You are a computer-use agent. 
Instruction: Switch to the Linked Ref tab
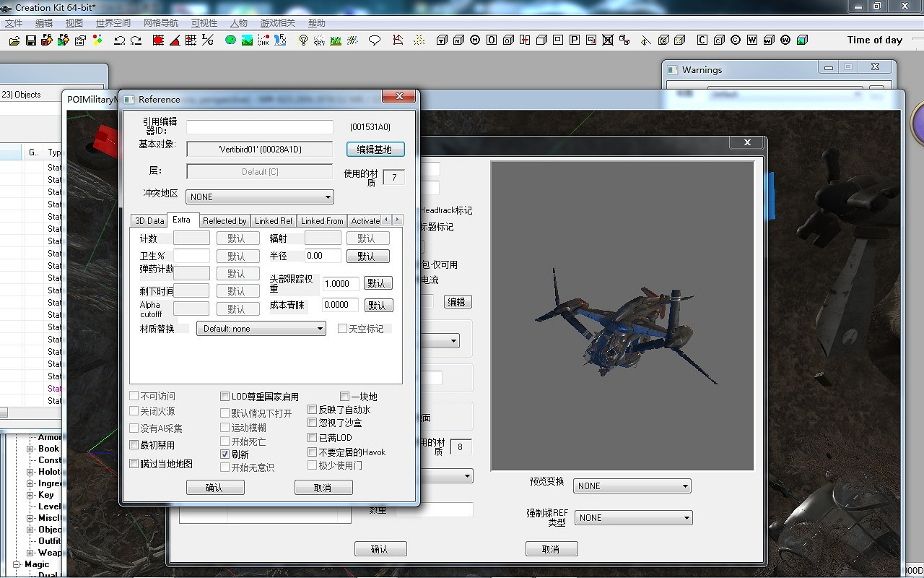pyautogui.click(x=274, y=221)
